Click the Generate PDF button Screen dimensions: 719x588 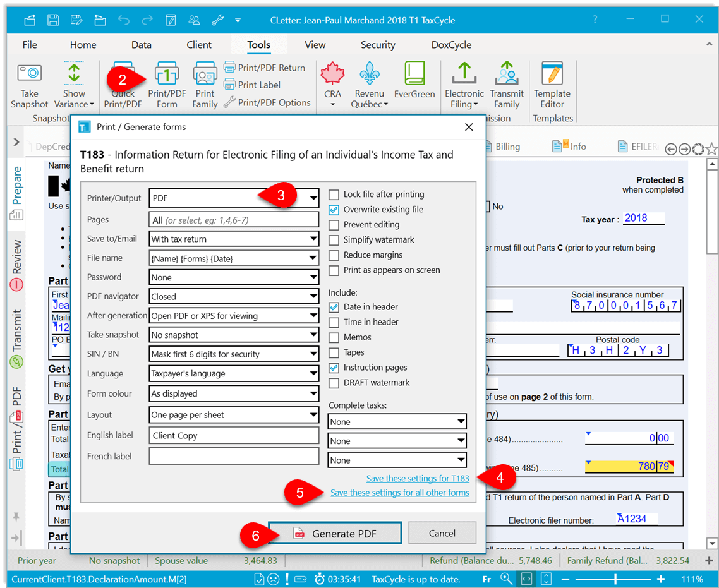tap(335, 534)
